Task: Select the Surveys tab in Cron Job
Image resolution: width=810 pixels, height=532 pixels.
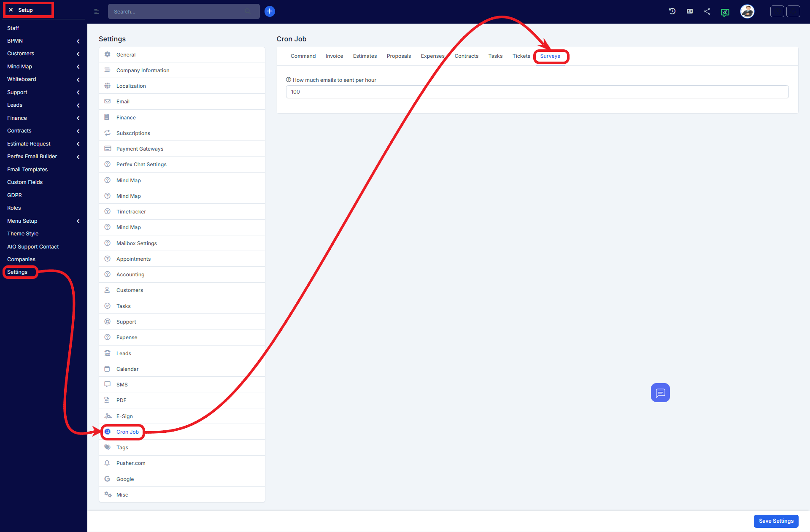Action: point(550,56)
